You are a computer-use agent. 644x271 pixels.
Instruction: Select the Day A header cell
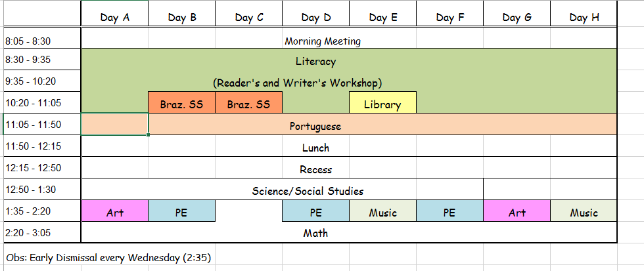pyautogui.click(x=114, y=17)
